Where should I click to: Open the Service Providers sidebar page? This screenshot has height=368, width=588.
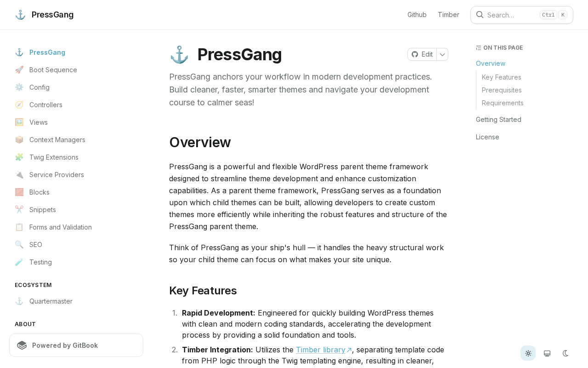click(57, 175)
